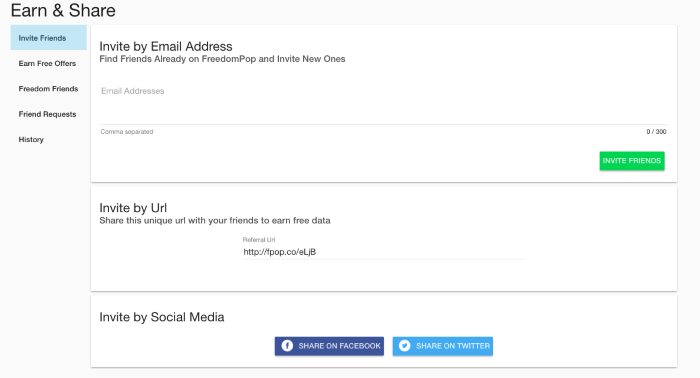Click 'Share this unique url' description text
This screenshot has height=378, width=700.
point(215,220)
